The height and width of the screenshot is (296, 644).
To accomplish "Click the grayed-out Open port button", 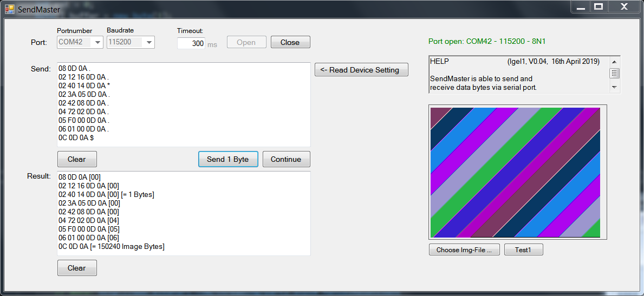I will click(x=246, y=42).
